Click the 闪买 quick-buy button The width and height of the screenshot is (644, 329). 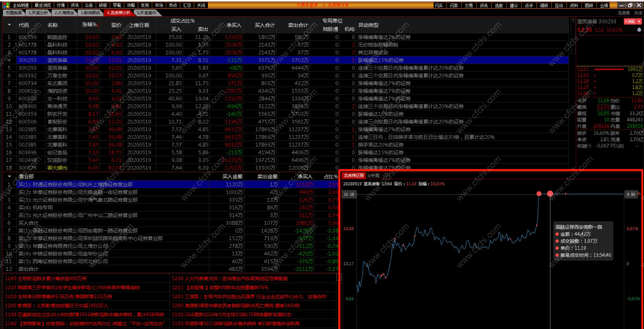(x=439, y=5)
